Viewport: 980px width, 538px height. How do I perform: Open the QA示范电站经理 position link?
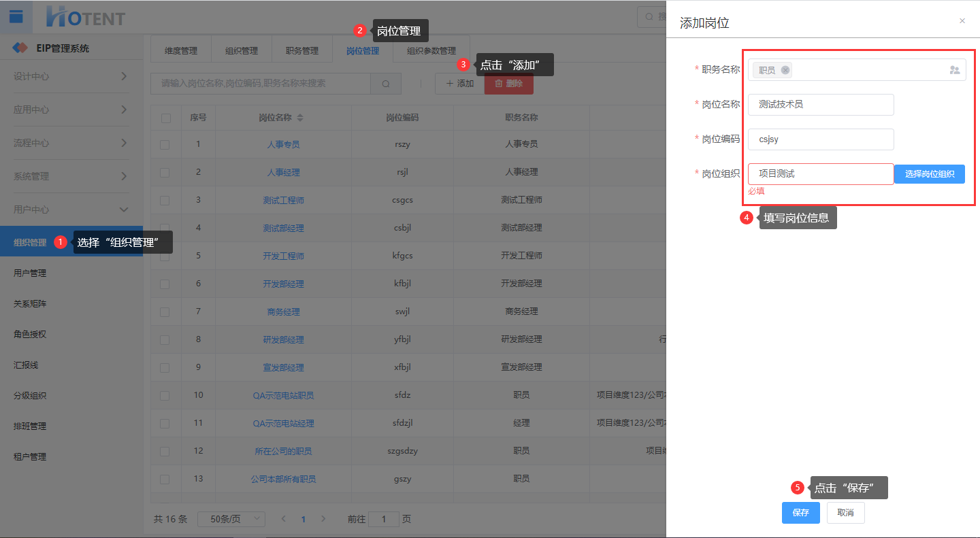pyautogui.click(x=283, y=423)
